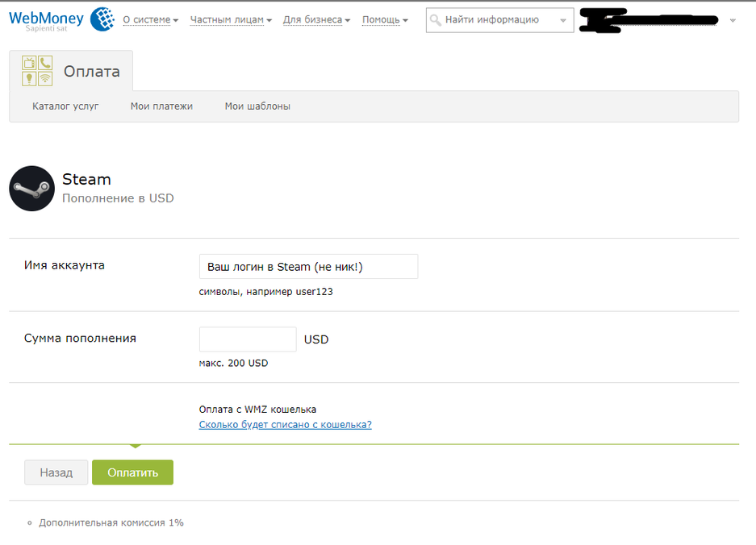Click the Сумма пополнения amount field

(248, 339)
